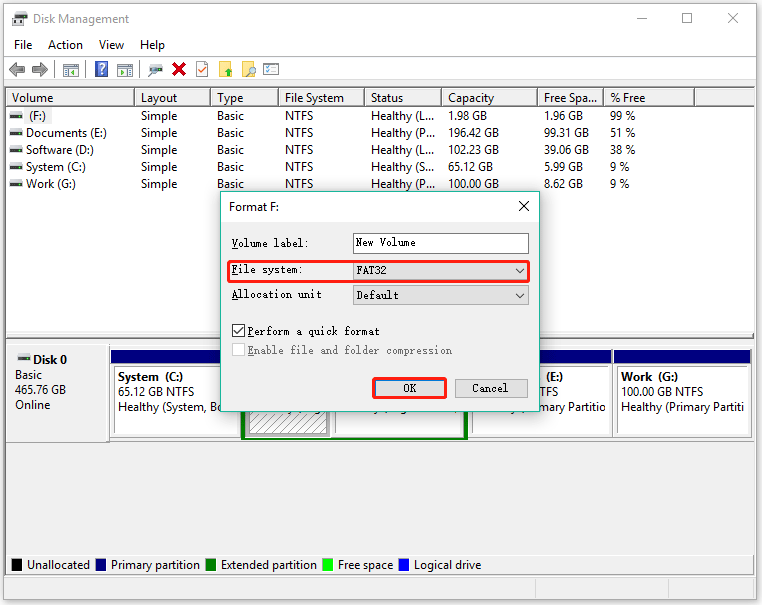Click the drive icon beside Work (G:)

coord(16,184)
